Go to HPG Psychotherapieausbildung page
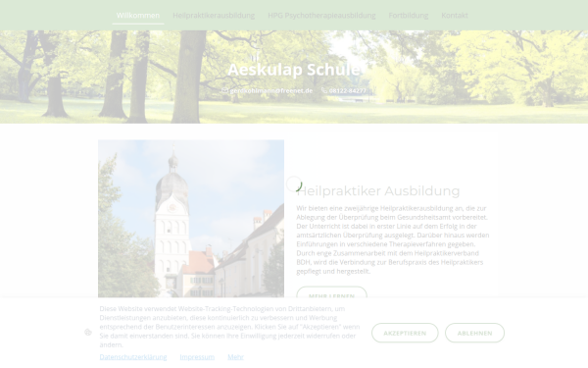 coord(321,16)
